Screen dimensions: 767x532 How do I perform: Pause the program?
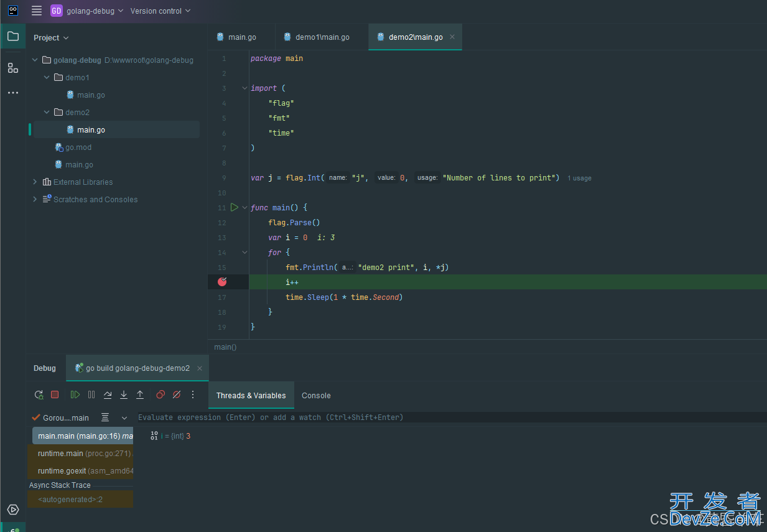tap(91, 394)
